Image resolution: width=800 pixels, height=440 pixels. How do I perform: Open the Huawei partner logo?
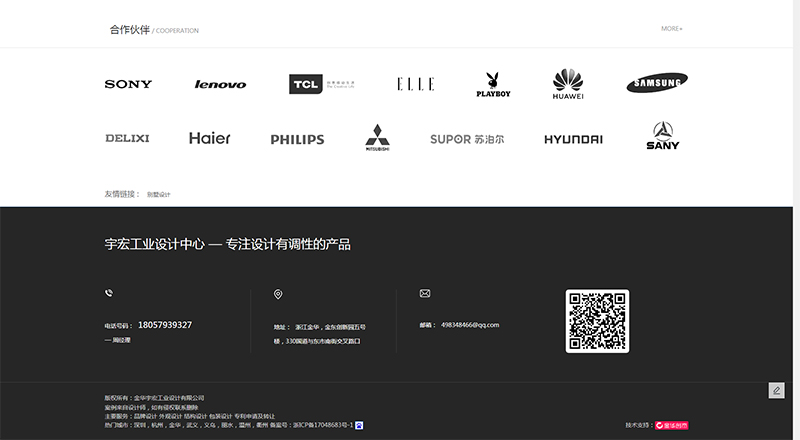[568, 84]
